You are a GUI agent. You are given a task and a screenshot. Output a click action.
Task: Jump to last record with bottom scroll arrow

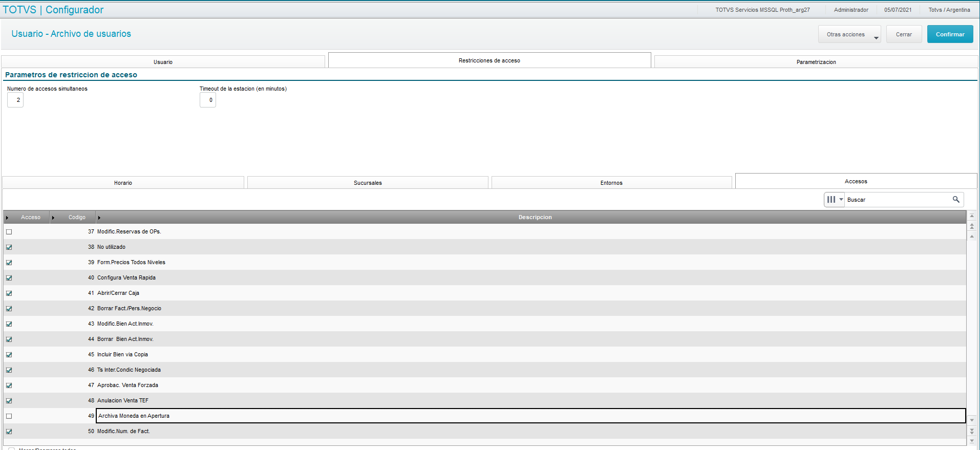tap(972, 441)
